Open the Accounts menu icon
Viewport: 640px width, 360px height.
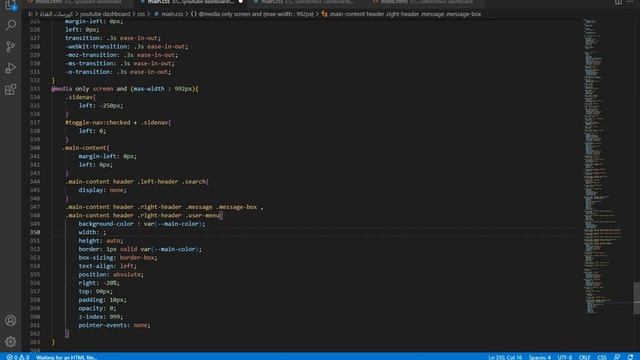click(11, 320)
